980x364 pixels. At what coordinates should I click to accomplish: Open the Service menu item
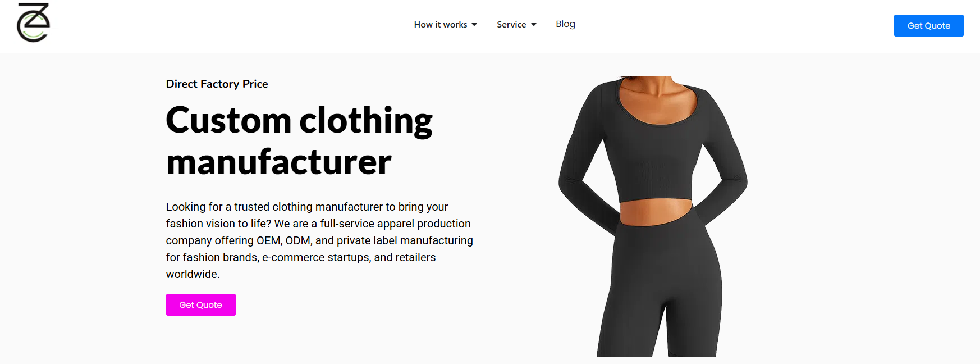tap(516, 25)
